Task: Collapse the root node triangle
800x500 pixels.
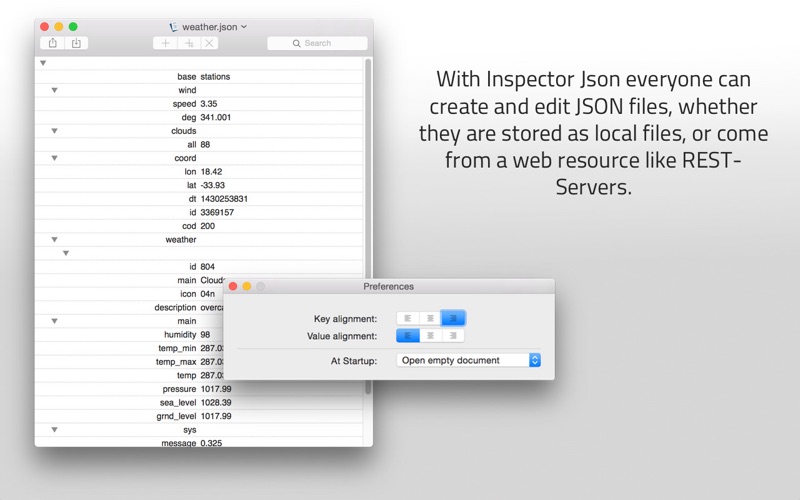Action: [43, 63]
